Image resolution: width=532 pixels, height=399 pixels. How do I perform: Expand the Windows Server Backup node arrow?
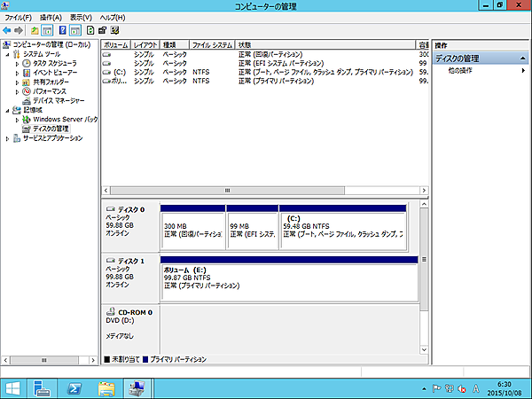17,120
